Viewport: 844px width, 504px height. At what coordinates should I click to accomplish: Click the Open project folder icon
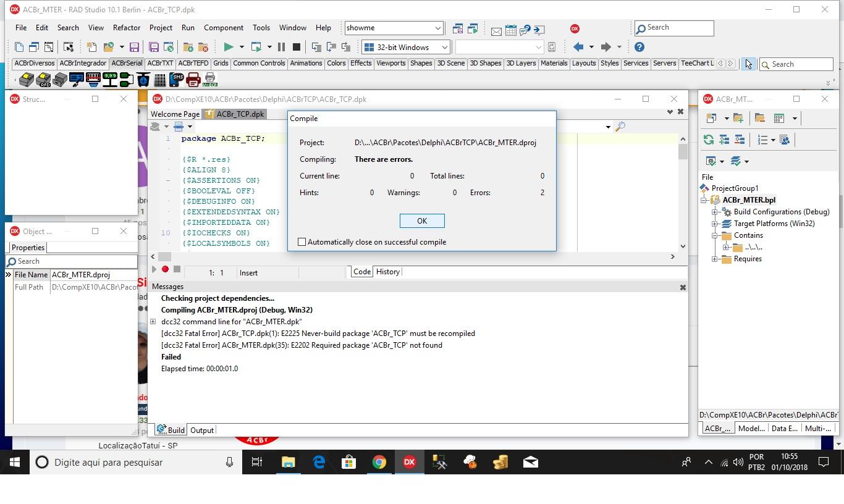pyautogui.click(x=109, y=47)
